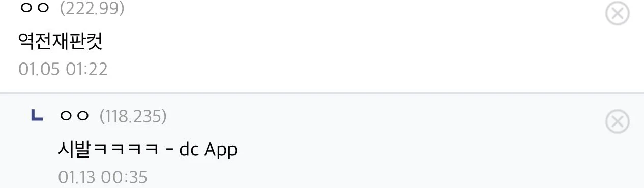Click the IP address (118.235)

coord(133,117)
